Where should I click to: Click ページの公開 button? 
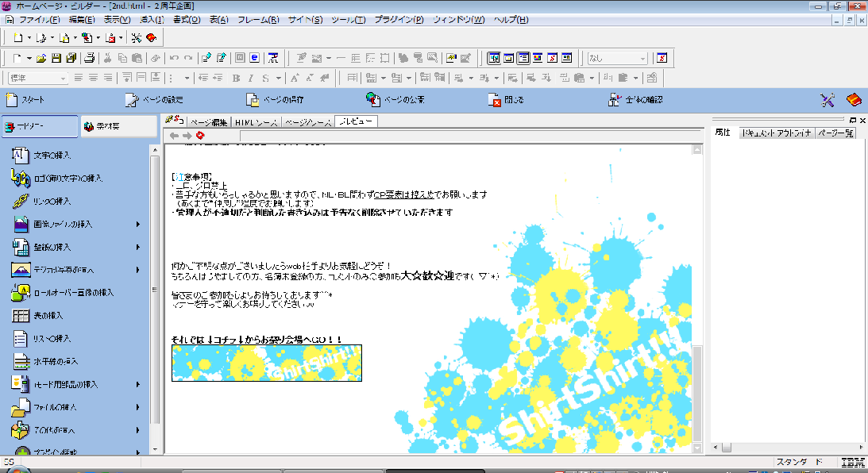395,99
